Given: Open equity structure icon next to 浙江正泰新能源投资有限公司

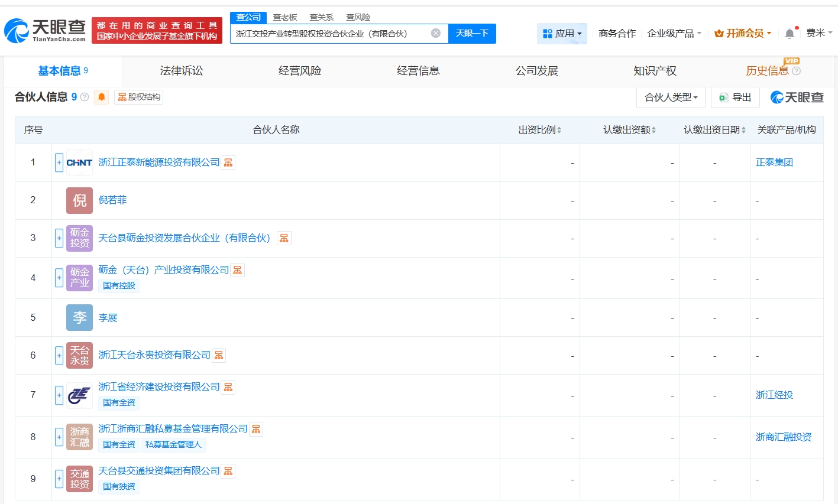Looking at the screenshot, I should pyautogui.click(x=228, y=162).
